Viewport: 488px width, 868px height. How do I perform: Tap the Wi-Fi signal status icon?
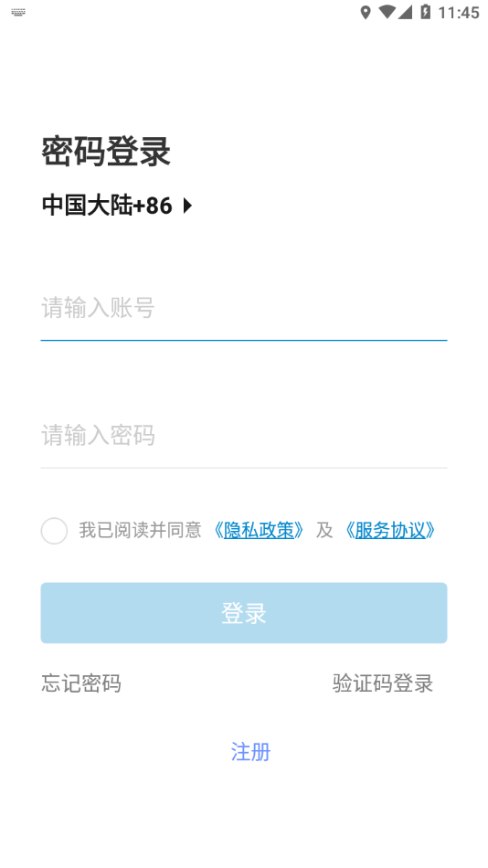387,12
